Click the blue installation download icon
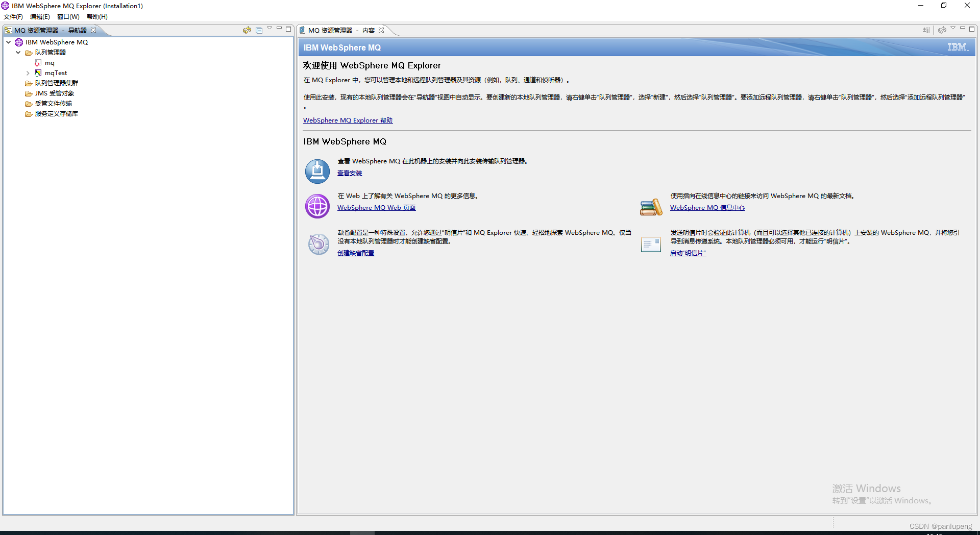Screen dimensions: 980x535 pos(317,172)
